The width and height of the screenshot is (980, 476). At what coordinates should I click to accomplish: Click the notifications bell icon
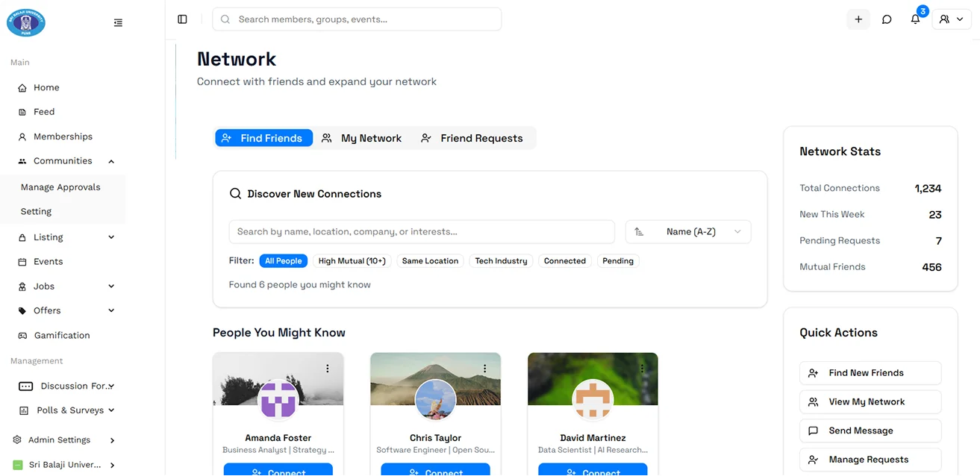915,19
